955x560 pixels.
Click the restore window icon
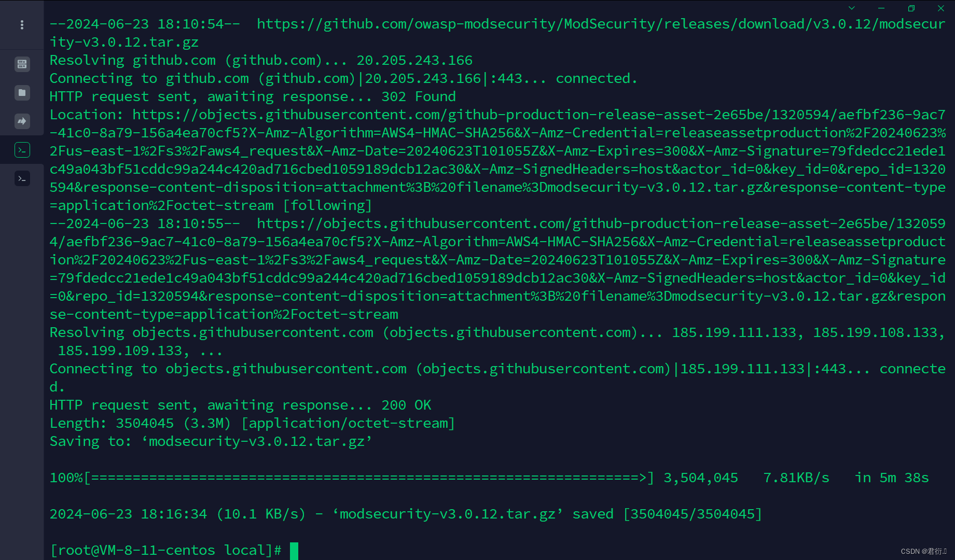tap(911, 8)
